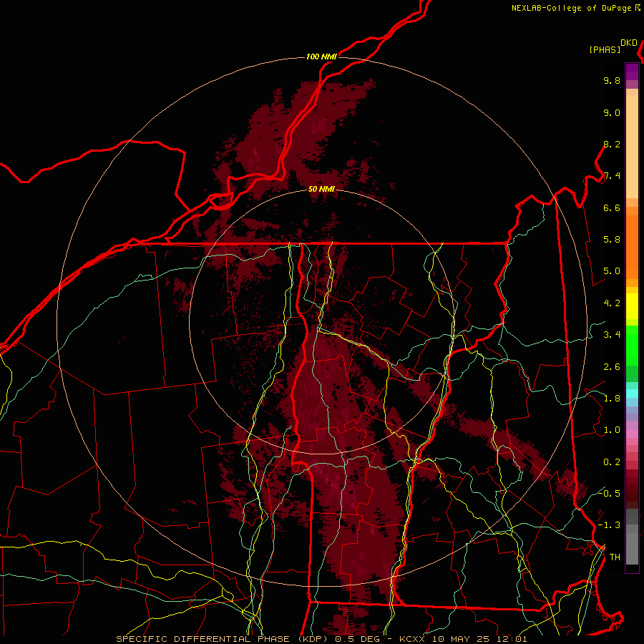Click the "100 NMI" range ring label
Screen dimensions: 644x644
pyautogui.click(x=321, y=57)
